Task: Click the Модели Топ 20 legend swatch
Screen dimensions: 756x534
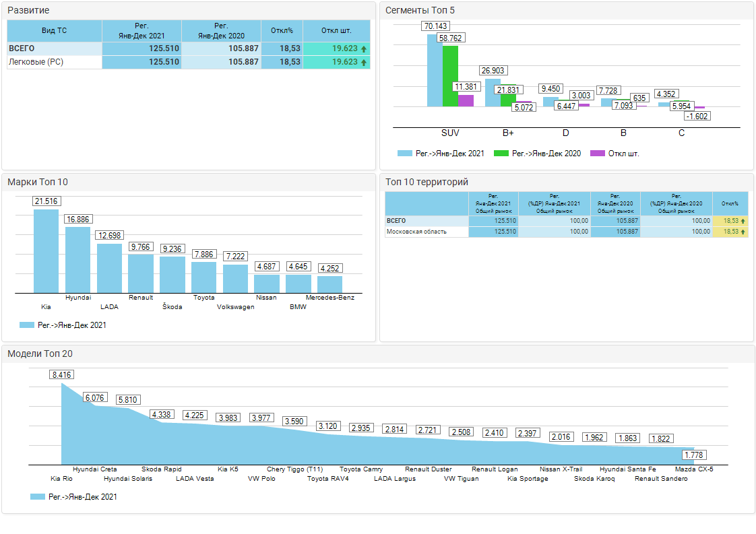Action: tap(38, 497)
